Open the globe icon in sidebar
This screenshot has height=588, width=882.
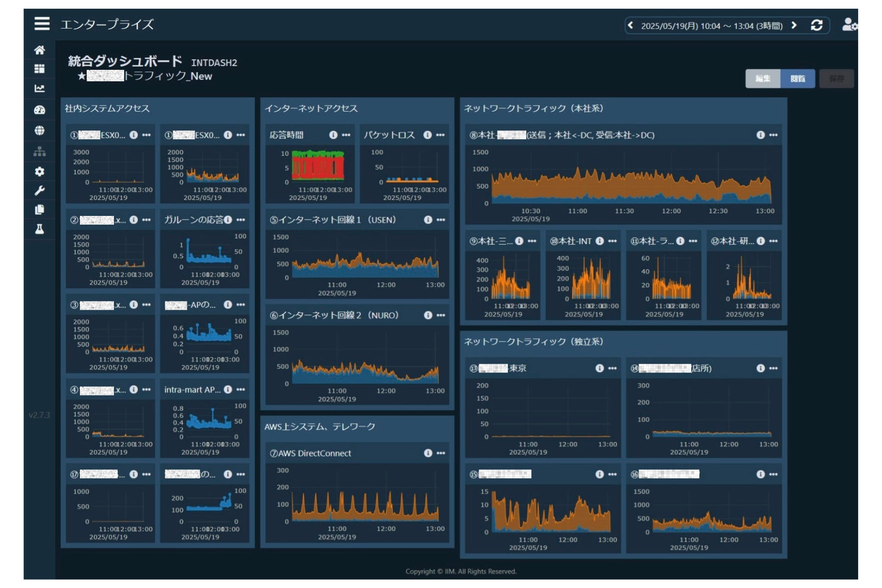click(x=40, y=130)
